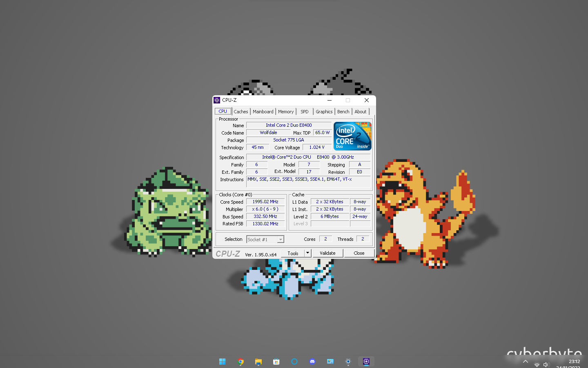Click the 1330.02 MHz rated FSB value

[265, 224]
